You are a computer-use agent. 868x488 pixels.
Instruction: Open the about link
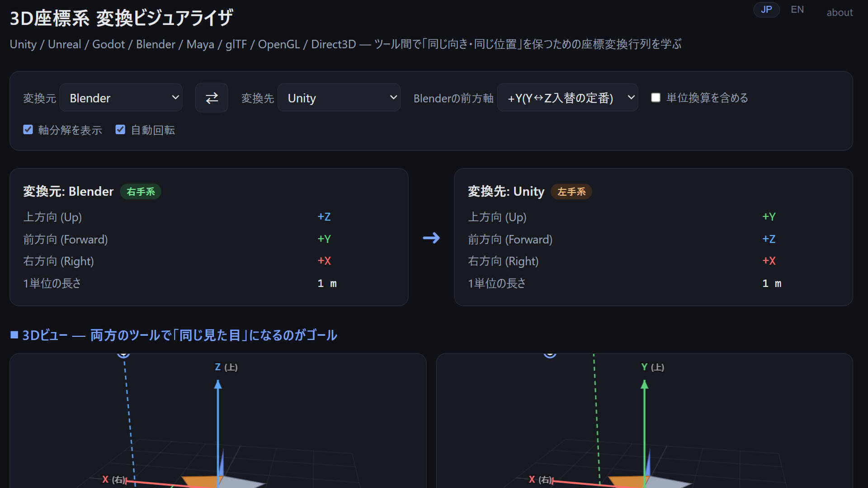840,13
